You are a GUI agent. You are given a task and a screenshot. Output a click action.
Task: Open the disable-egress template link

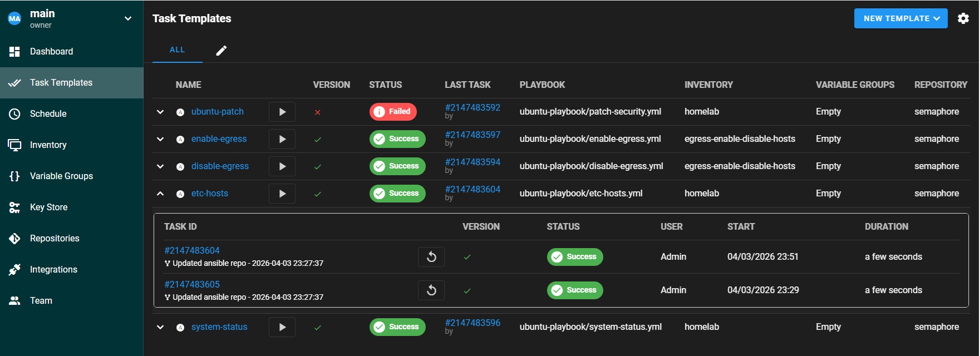pos(220,166)
